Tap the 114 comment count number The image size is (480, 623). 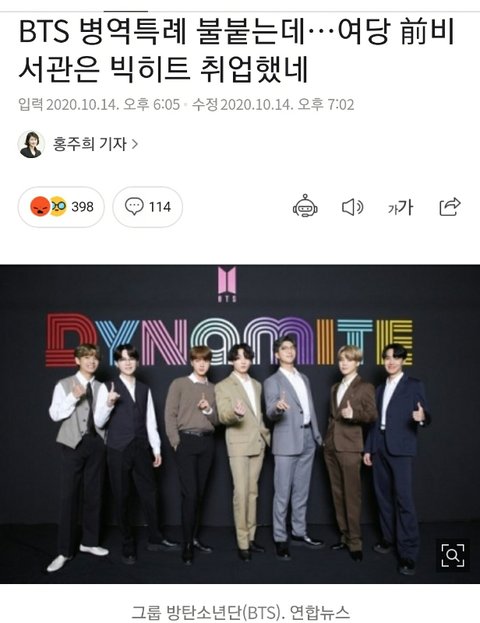160,207
